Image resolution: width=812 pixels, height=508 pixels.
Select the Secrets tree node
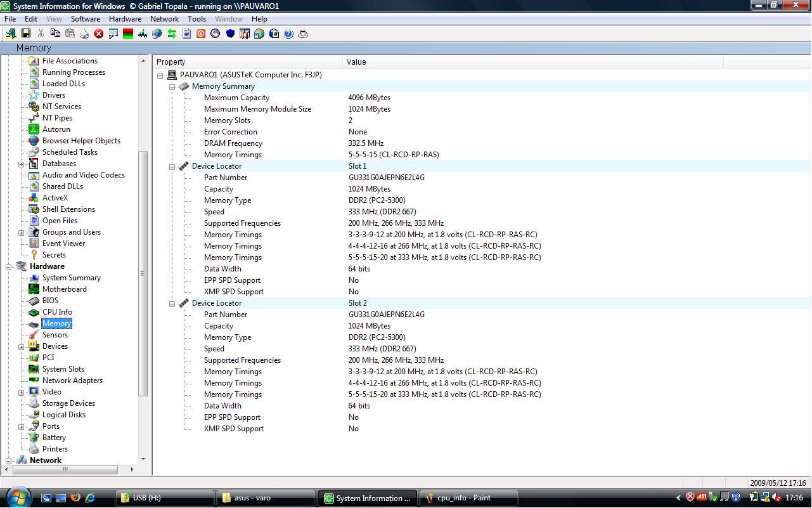coord(54,255)
